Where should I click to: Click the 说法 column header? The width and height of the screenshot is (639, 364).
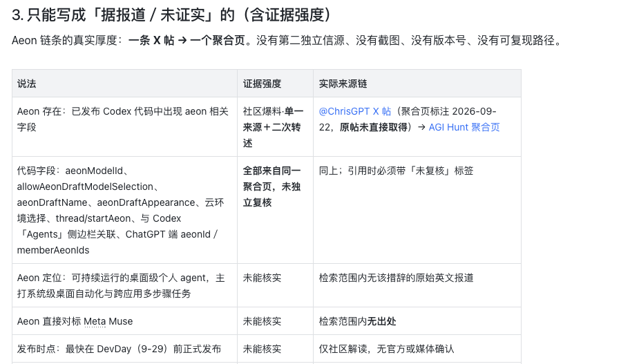pos(125,84)
